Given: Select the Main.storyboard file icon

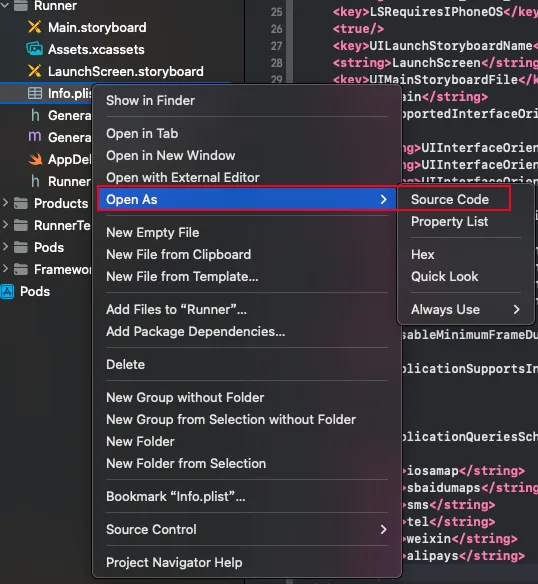Looking at the screenshot, I should (34, 27).
